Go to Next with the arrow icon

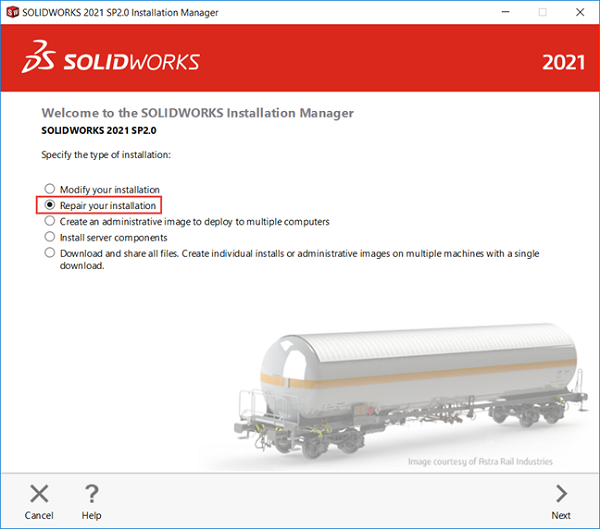point(561,493)
